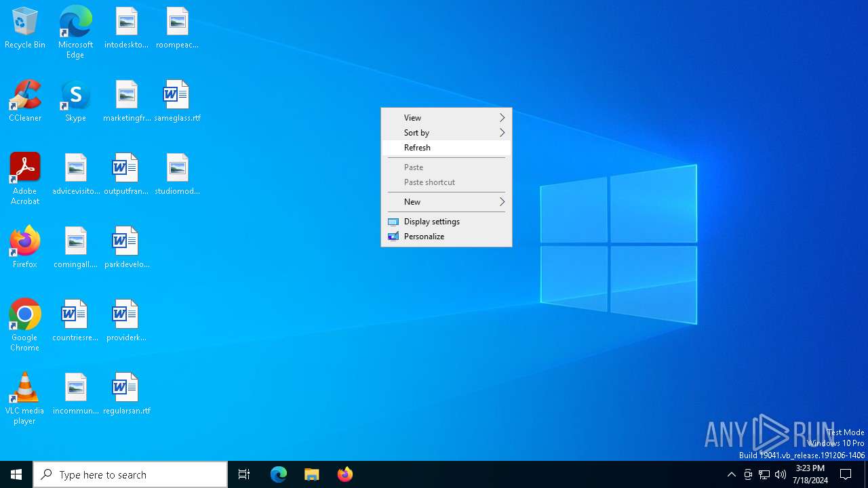
Task: Select the Skype desktop shortcut
Action: tap(75, 102)
